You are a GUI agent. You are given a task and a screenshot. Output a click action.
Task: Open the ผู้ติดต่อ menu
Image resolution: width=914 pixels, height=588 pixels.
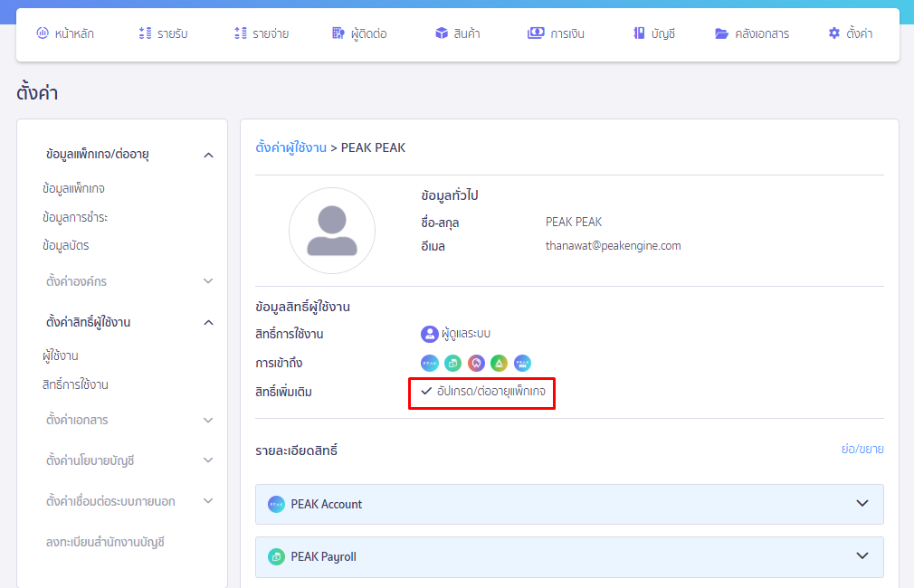pyautogui.click(x=369, y=33)
